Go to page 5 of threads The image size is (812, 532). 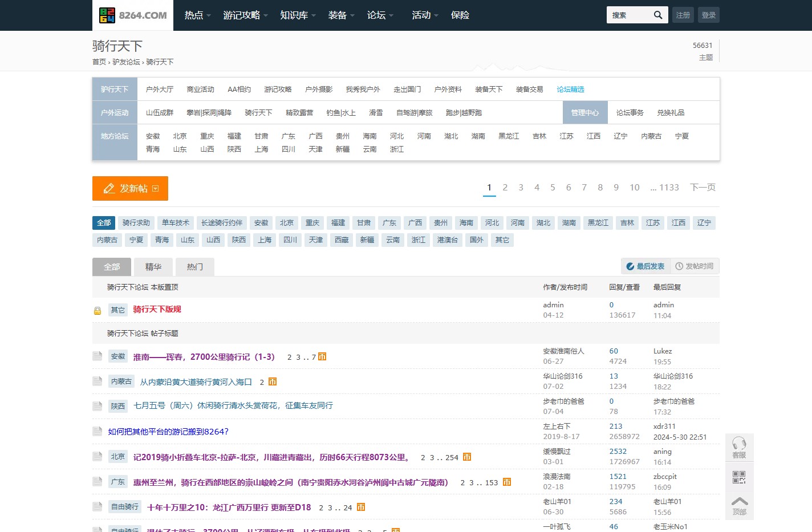coord(553,188)
